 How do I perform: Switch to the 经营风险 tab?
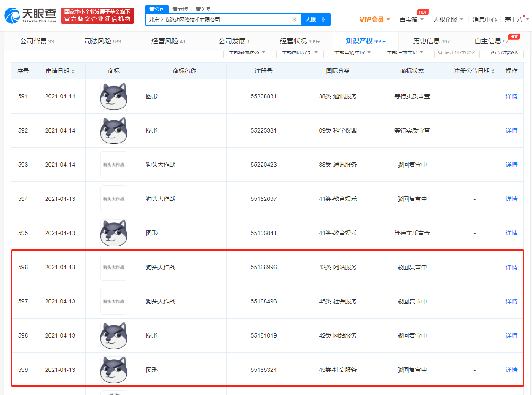coord(168,41)
